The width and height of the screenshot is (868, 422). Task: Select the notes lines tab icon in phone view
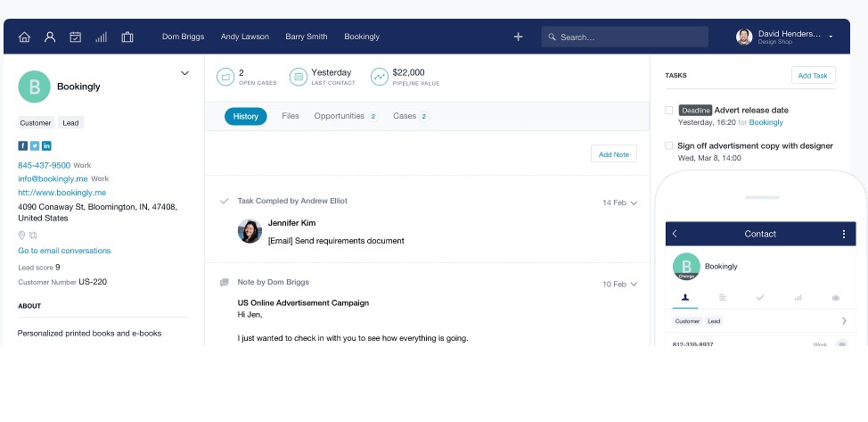tap(723, 298)
